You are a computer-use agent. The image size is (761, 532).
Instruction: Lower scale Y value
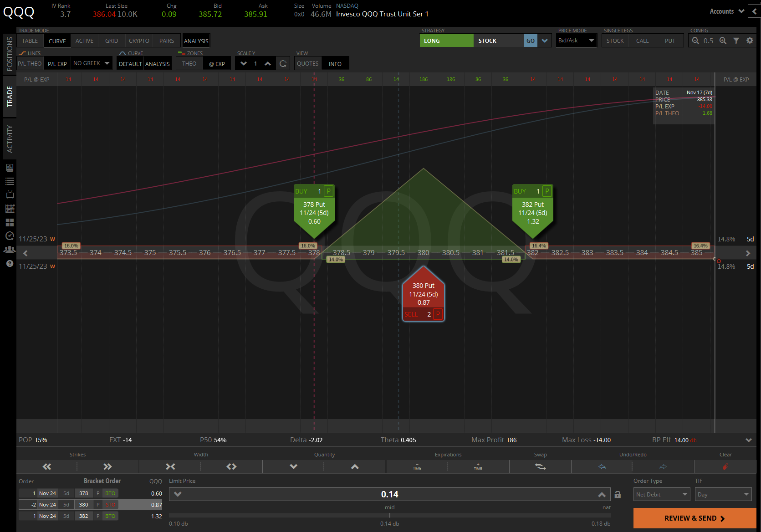coord(244,64)
